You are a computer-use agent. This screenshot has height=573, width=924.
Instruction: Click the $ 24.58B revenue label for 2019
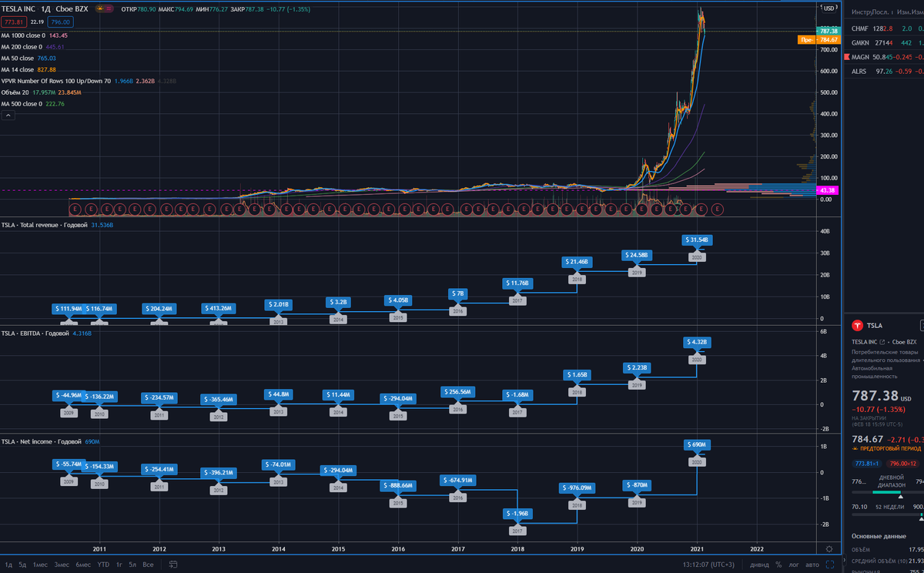point(637,255)
